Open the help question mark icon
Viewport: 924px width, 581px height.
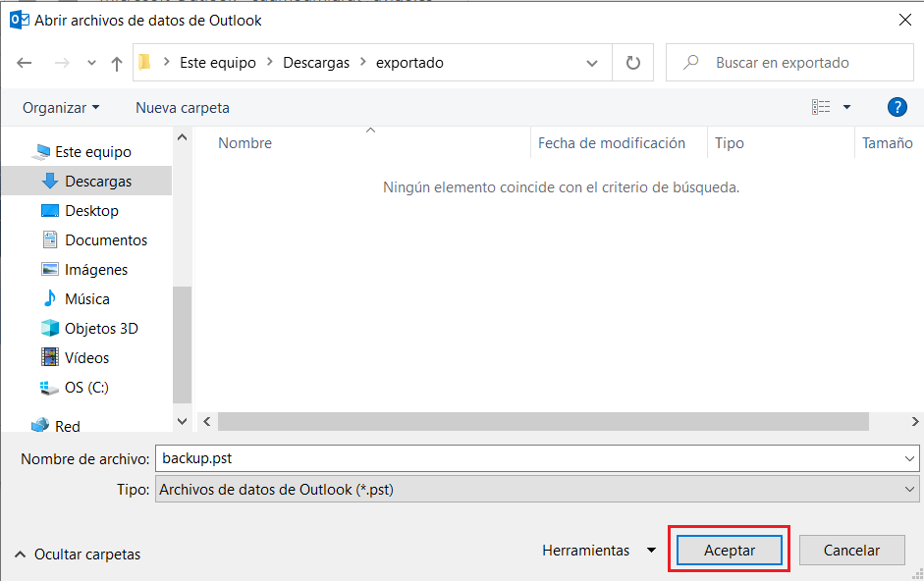(896, 107)
